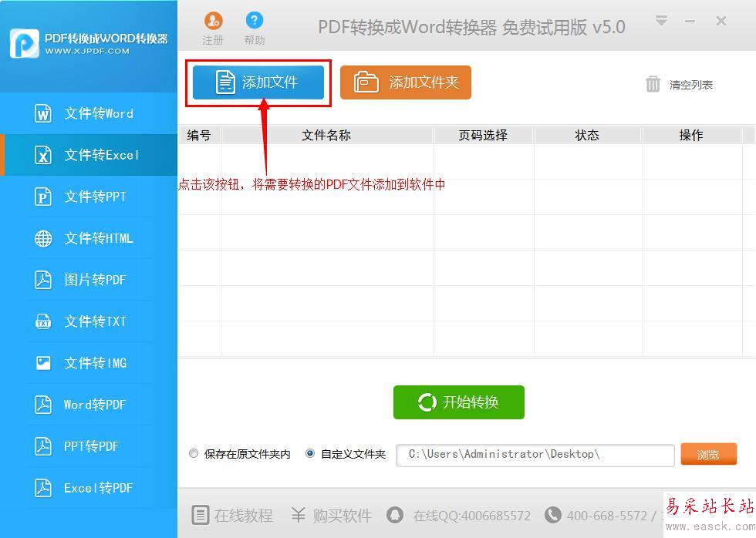This screenshot has width=756, height=538.
Task: Click the 清空列表 text label
Action: [691, 85]
